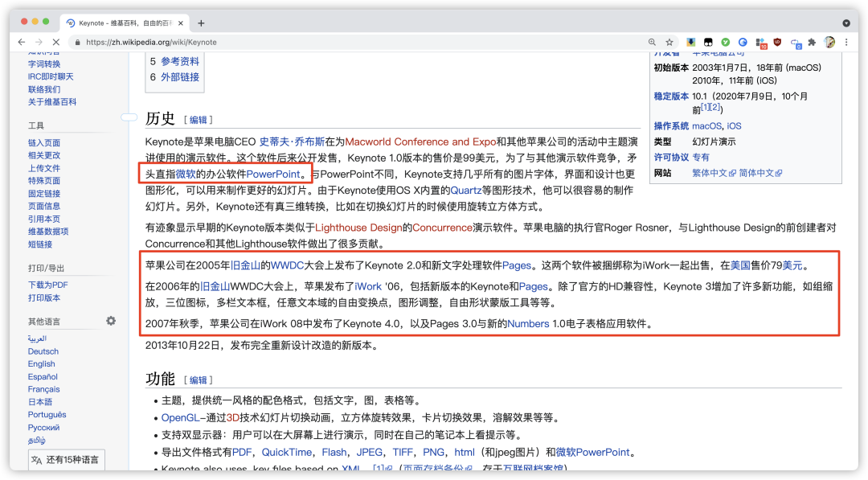Open the Quartz link
Screen dimensions: 868x480
[x=466, y=191]
